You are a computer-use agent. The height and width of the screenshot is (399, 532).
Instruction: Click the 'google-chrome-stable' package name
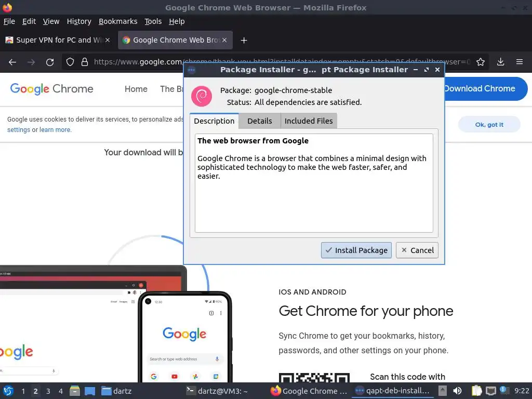293,90
